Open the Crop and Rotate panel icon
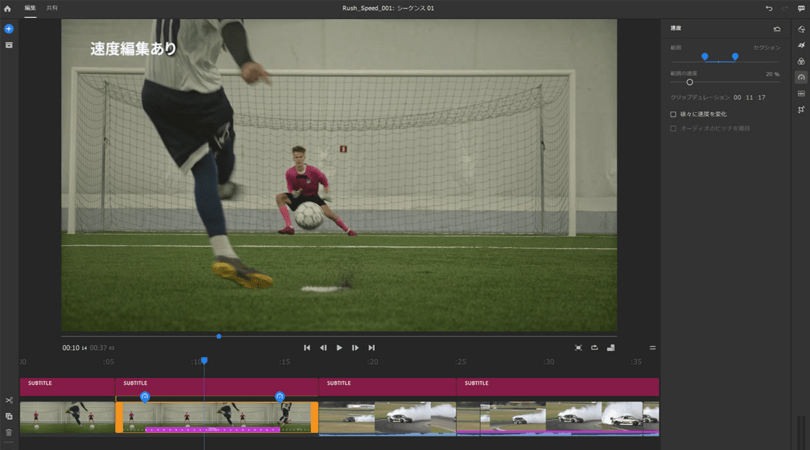Viewport: 810px width, 450px height. (801, 109)
